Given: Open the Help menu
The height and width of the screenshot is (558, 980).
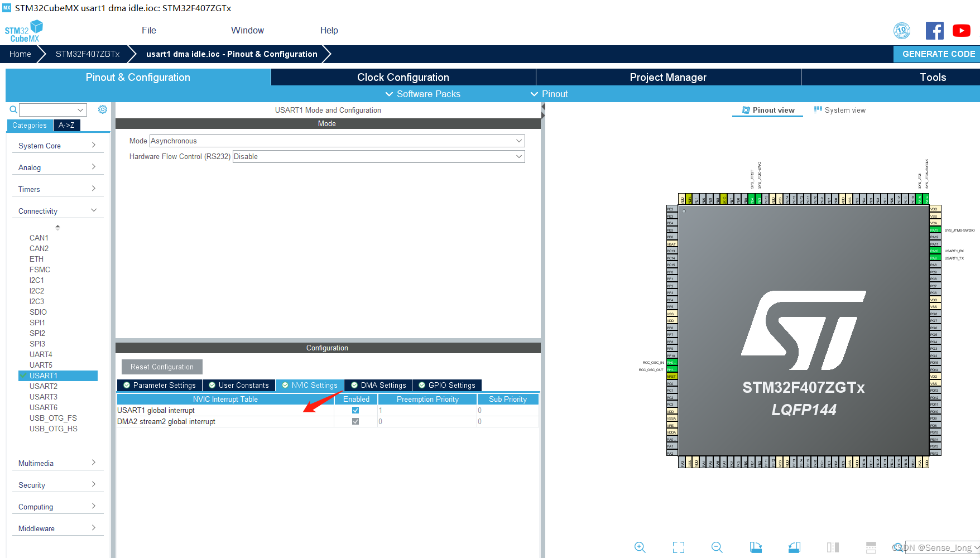Looking at the screenshot, I should pos(329,30).
